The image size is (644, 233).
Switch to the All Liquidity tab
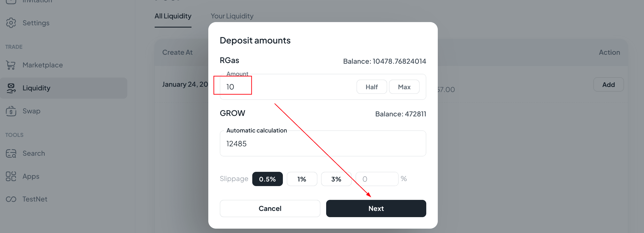(x=173, y=16)
